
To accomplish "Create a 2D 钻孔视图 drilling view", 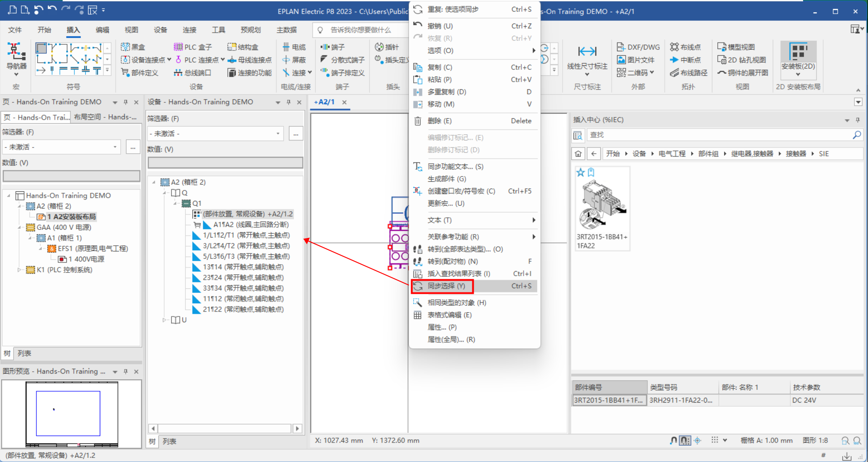I will pyautogui.click(x=742, y=60).
